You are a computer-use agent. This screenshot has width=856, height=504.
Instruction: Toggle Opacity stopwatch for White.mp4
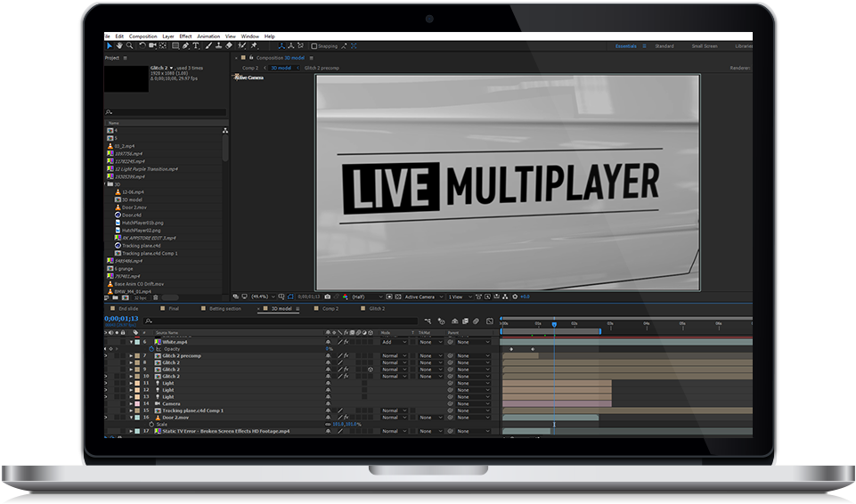[151, 348]
